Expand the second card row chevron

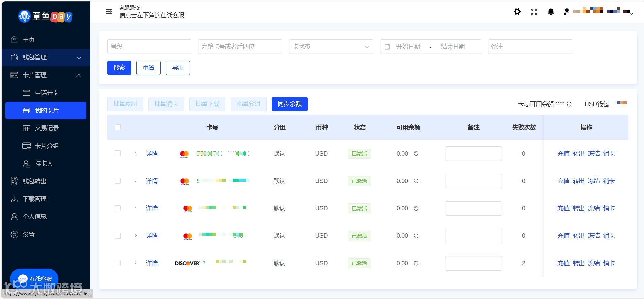click(135, 181)
